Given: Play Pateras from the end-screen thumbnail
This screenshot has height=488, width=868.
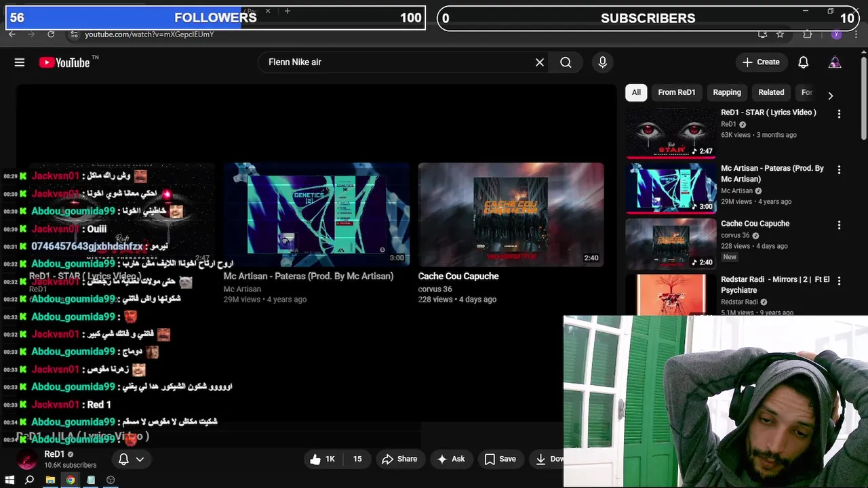Looking at the screenshot, I should (317, 215).
